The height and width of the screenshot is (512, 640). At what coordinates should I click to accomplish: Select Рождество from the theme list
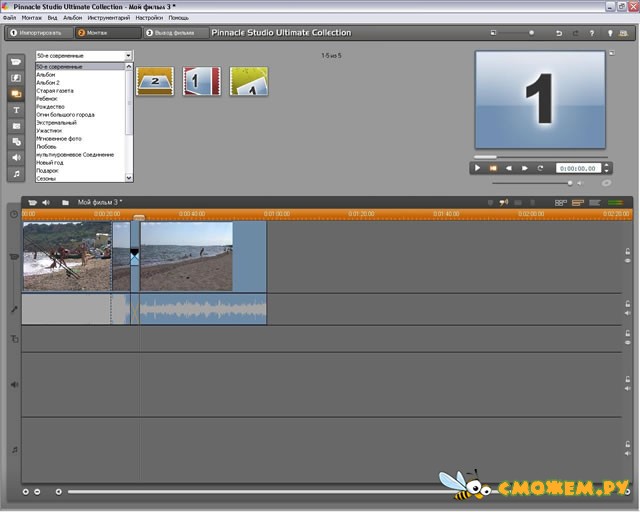pos(51,107)
